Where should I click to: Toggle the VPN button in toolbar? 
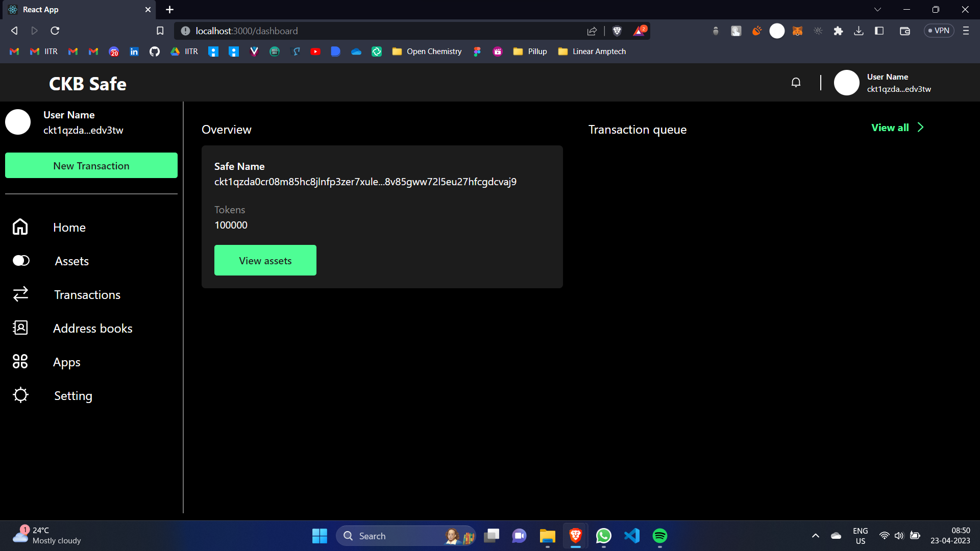(939, 31)
